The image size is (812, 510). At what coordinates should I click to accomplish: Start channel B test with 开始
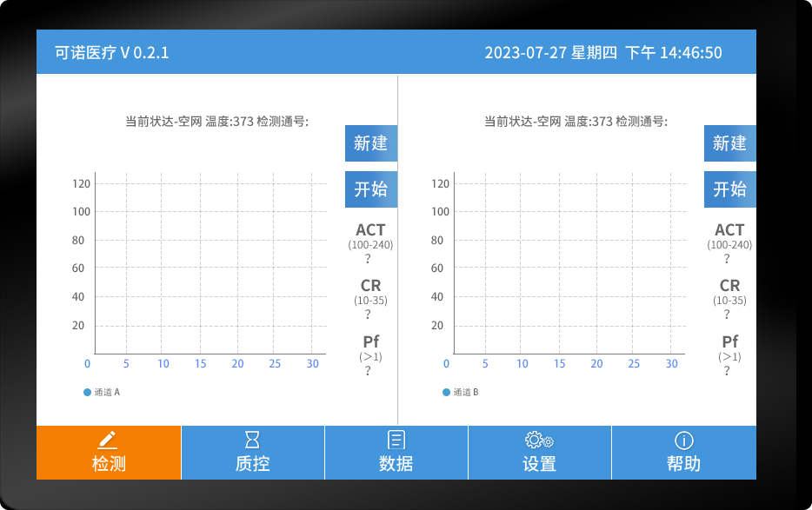729,189
